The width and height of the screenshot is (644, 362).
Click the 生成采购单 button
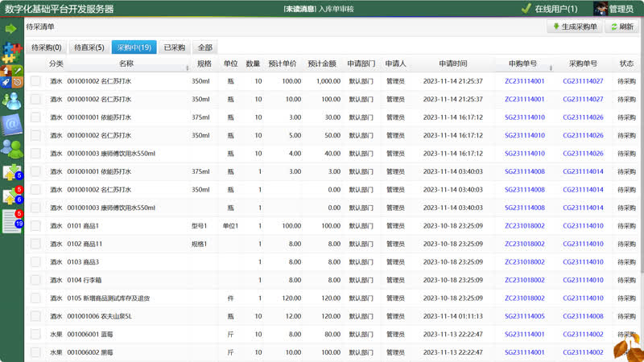click(575, 27)
